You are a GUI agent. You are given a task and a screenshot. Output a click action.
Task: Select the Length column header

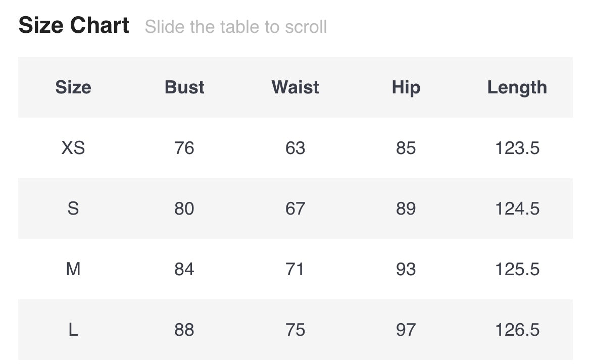point(517,87)
